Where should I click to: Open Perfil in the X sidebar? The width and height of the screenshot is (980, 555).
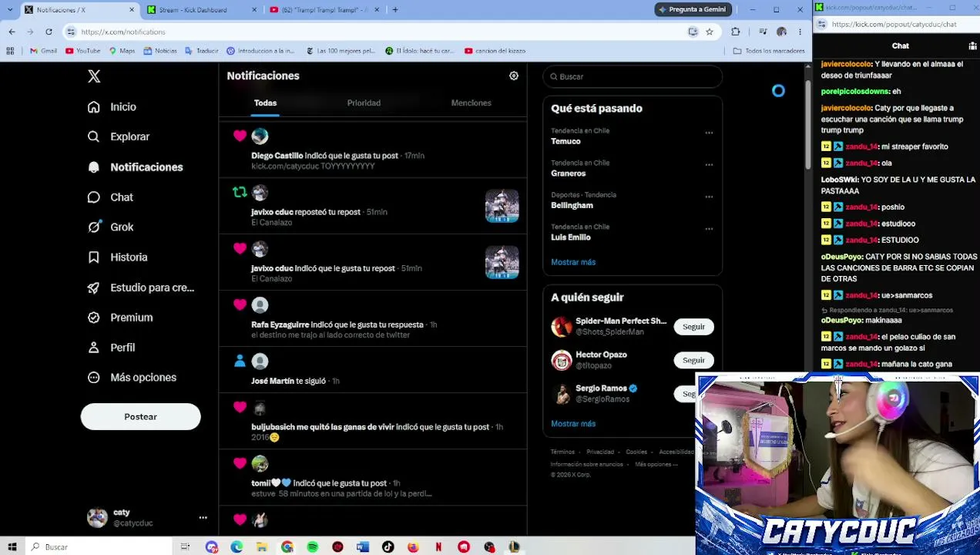pos(111,348)
